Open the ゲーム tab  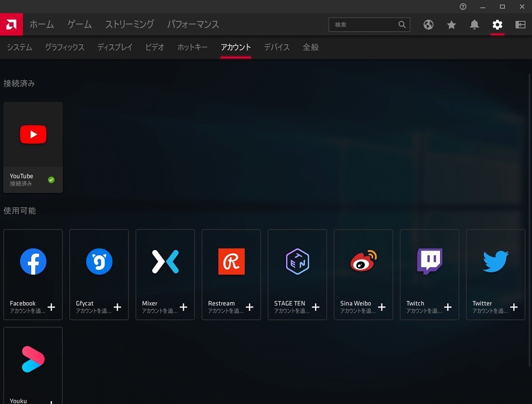tap(79, 24)
